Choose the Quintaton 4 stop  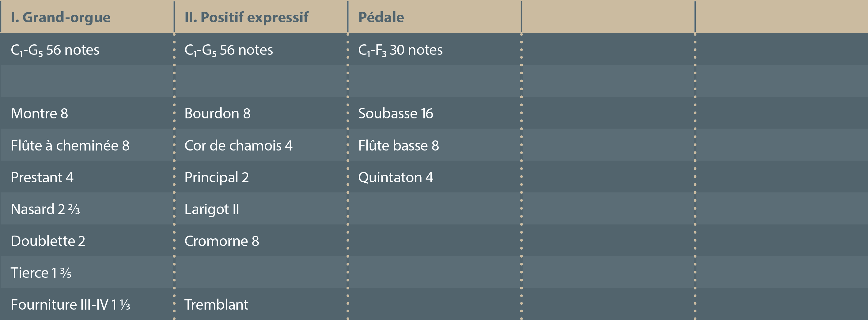pos(395,178)
